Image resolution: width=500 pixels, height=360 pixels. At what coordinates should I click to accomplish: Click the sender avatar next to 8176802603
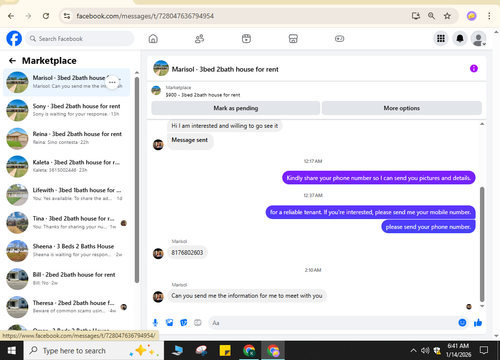click(x=158, y=253)
